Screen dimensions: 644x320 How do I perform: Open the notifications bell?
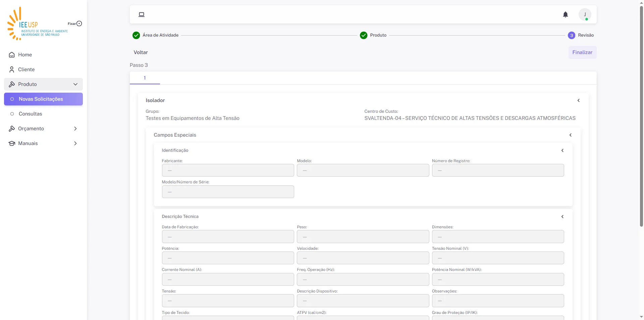click(x=566, y=14)
